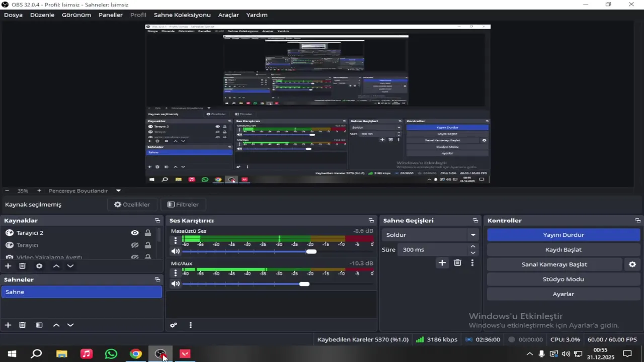Add a transition with the plus icon

[442, 262]
